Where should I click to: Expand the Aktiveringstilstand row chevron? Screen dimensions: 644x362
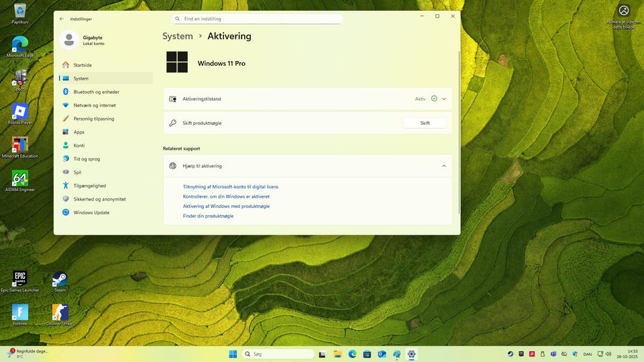click(x=443, y=99)
